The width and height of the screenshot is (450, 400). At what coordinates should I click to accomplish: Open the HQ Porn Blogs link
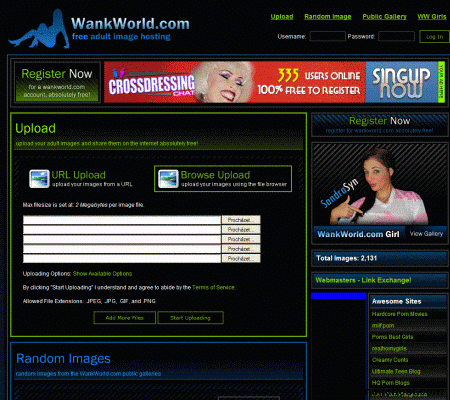391,383
